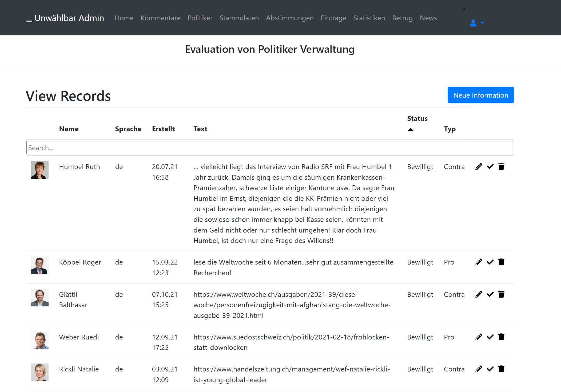Edit the Glättli Balthasar record with pencil icon

[x=479, y=294]
